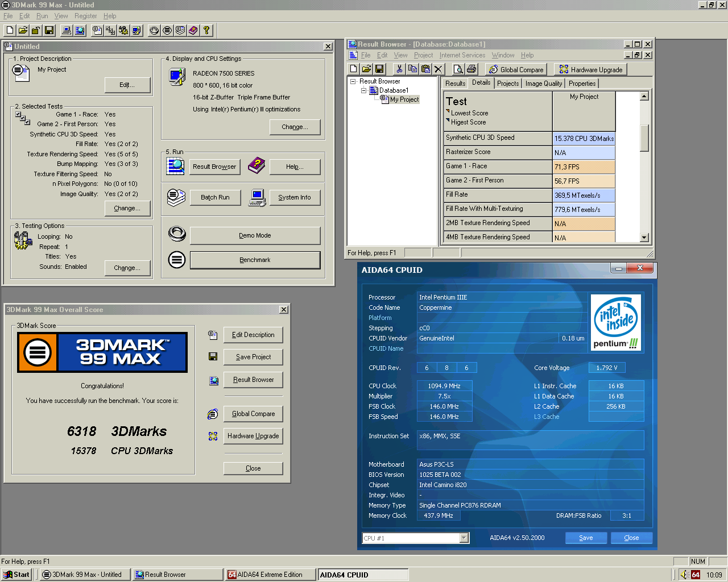Image resolution: width=728 pixels, height=582 pixels.
Task: Click the Cut scissors icon in Result Browser toolbar
Action: point(399,69)
